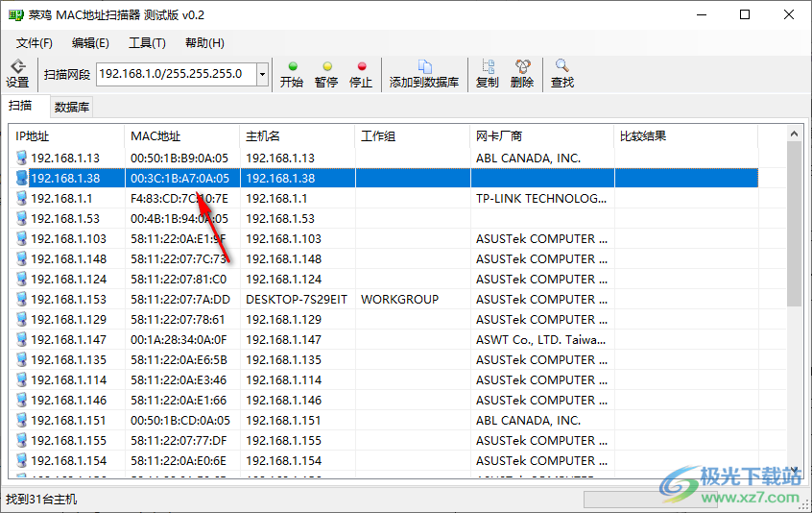Open the 帮助(H) menu
812x513 pixels.
point(204,43)
